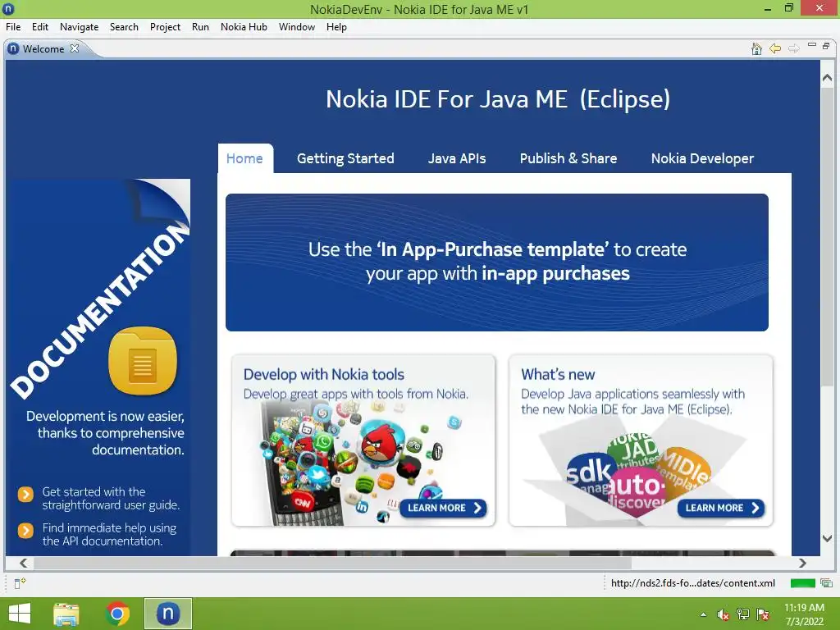Open the Window menu

pos(297,27)
